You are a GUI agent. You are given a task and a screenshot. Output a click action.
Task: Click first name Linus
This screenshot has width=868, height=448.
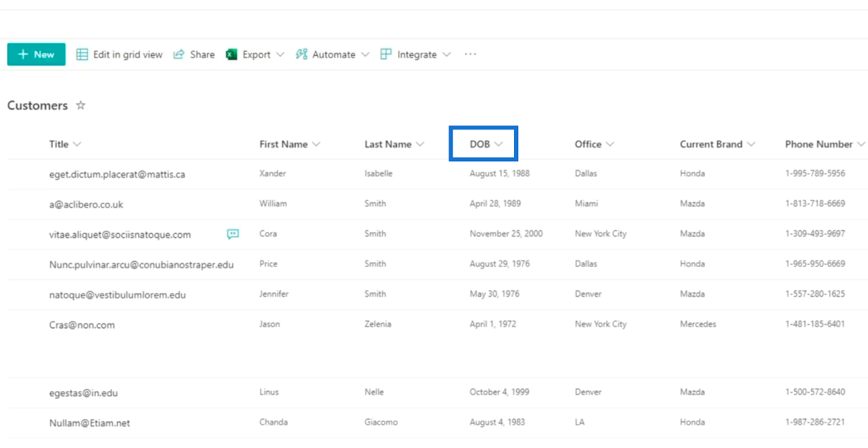[269, 392]
